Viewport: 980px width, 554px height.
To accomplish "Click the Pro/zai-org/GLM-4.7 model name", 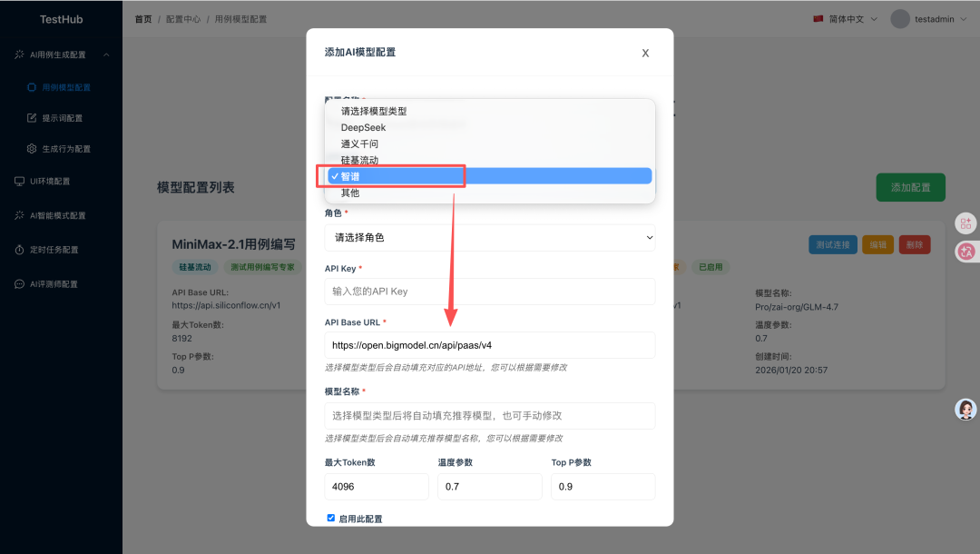I will point(797,307).
